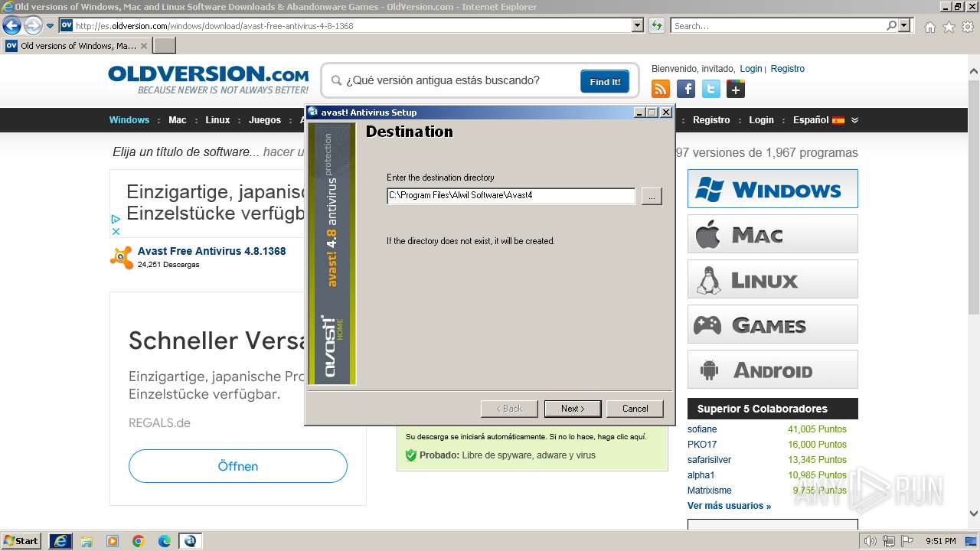Click the ad info triangle icon

point(116,220)
